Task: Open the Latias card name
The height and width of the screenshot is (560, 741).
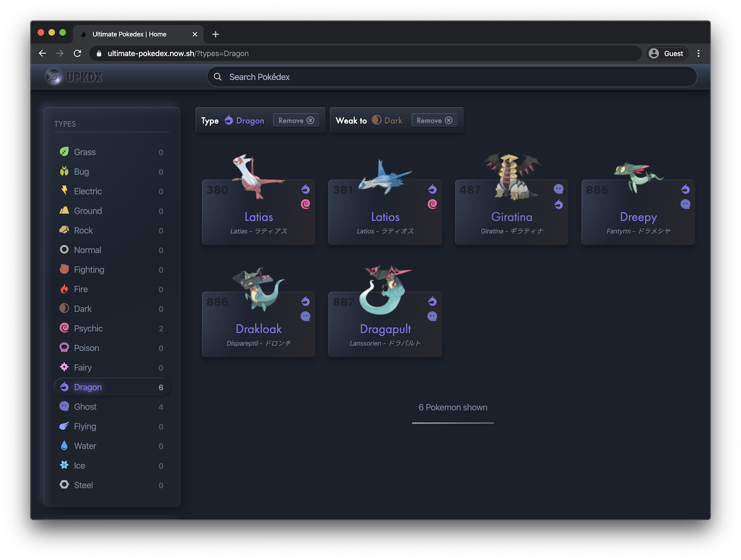Action: pyautogui.click(x=259, y=217)
